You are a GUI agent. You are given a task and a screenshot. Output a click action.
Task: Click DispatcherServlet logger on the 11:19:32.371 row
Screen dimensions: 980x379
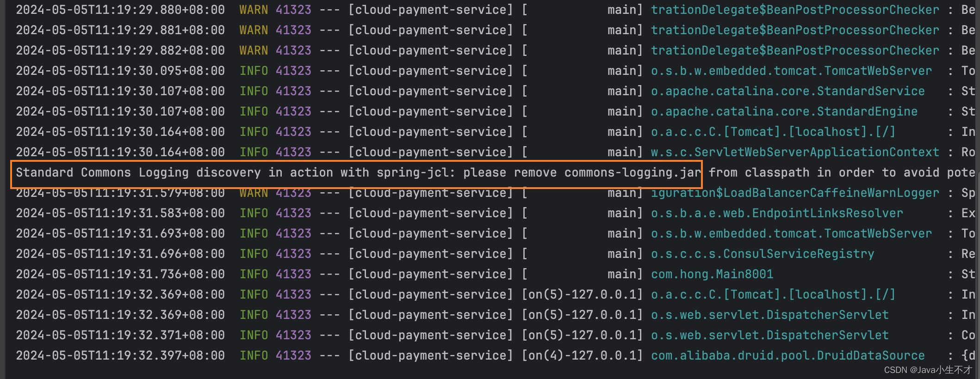tap(770, 335)
